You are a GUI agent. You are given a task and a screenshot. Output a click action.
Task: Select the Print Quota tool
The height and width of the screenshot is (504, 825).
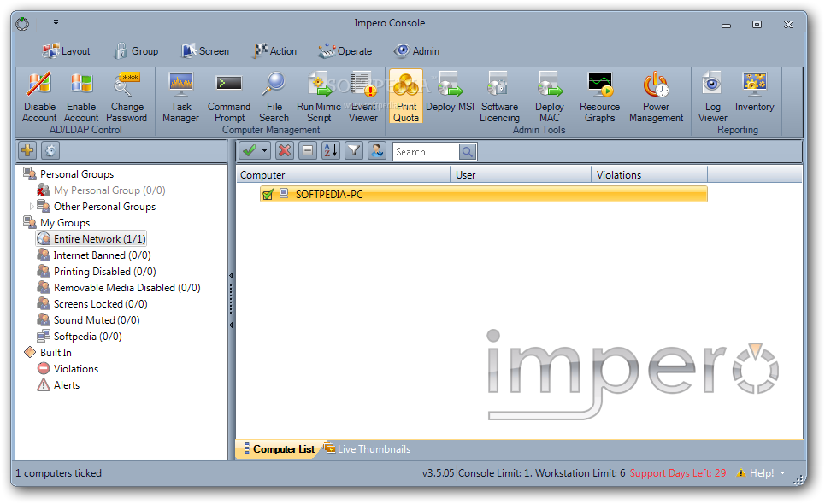pyautogui.click(x=406, y=97)
